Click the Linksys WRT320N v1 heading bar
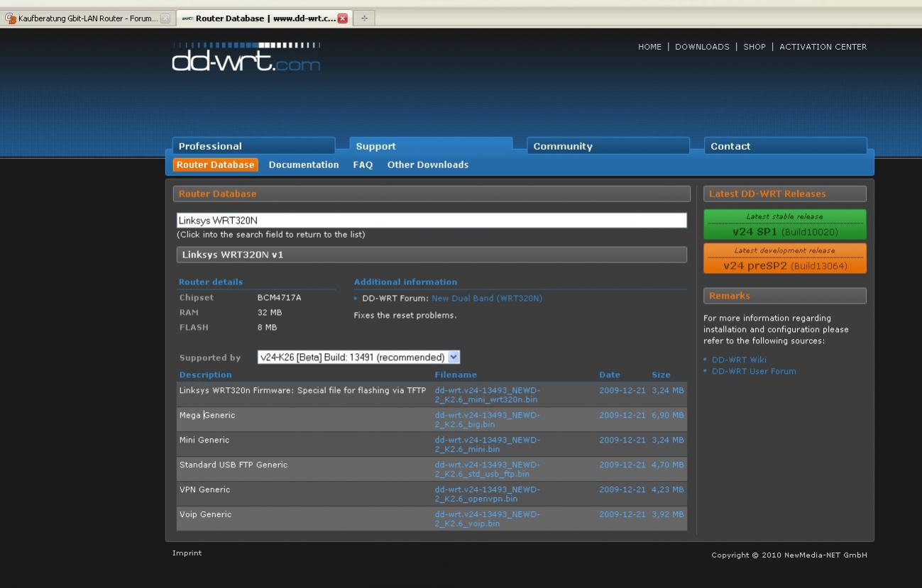This screenshot has height=588, width=922. point(432,255)
